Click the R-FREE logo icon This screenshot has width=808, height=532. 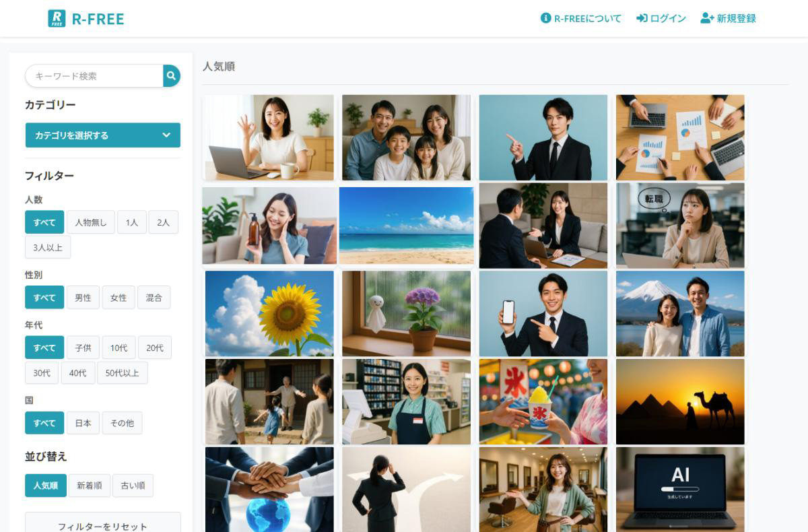tap(57, 18)
